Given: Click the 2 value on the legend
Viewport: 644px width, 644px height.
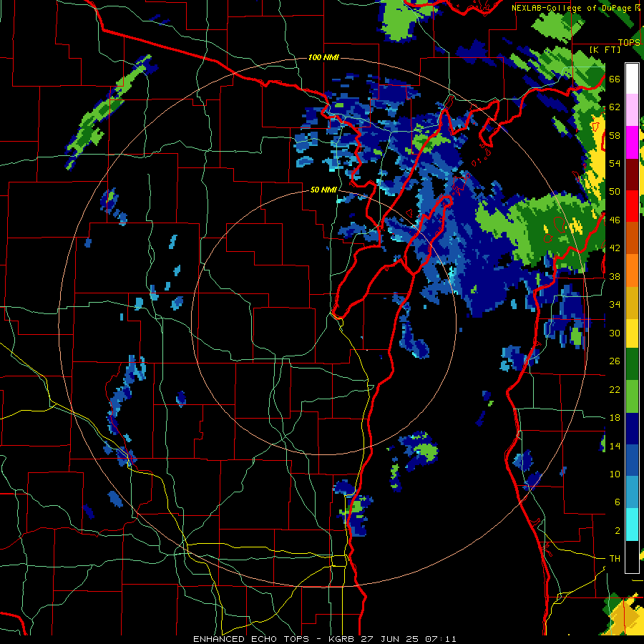Looking at the screenshot, I should [618, 531].
